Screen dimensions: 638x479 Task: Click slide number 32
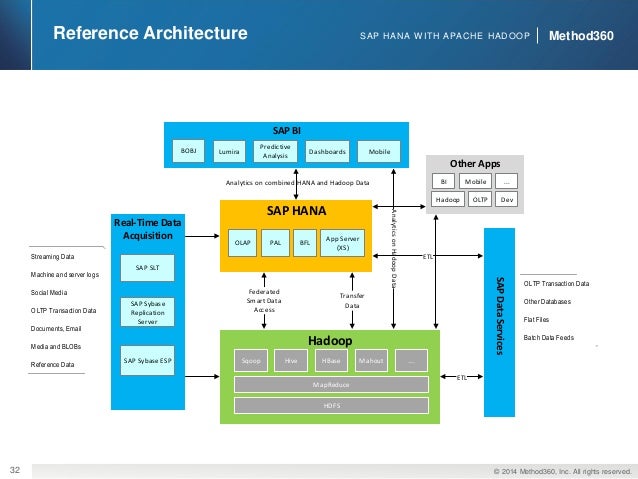pyautogui.click(x=15, y=470)
